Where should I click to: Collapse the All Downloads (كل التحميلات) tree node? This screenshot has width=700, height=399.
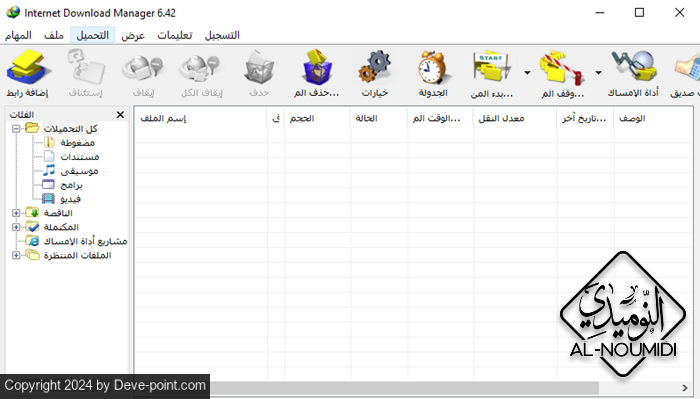[x=16, y=129]
